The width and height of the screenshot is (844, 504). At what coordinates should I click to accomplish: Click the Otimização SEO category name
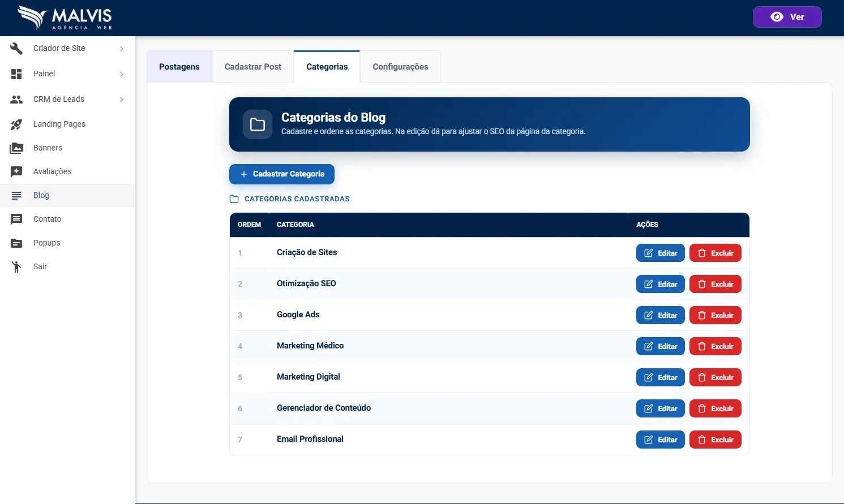[x=306, y=283]
